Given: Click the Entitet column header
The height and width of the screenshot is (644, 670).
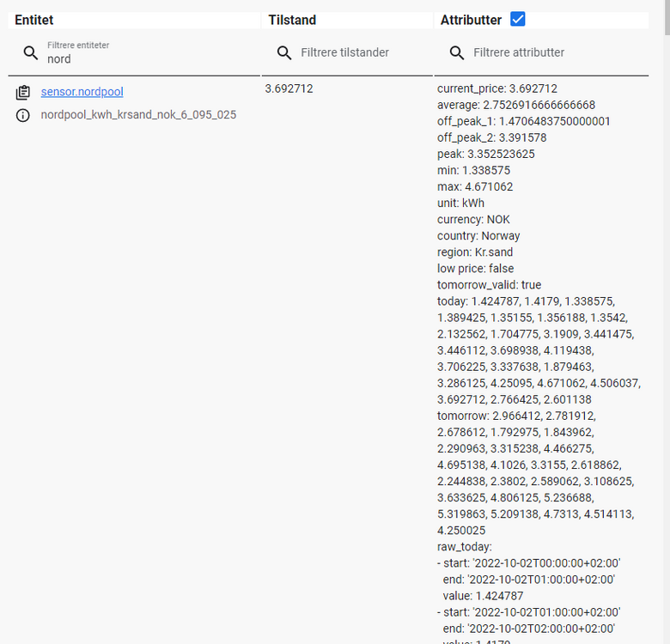Looking at the screenshot, I should click(34, 20).
